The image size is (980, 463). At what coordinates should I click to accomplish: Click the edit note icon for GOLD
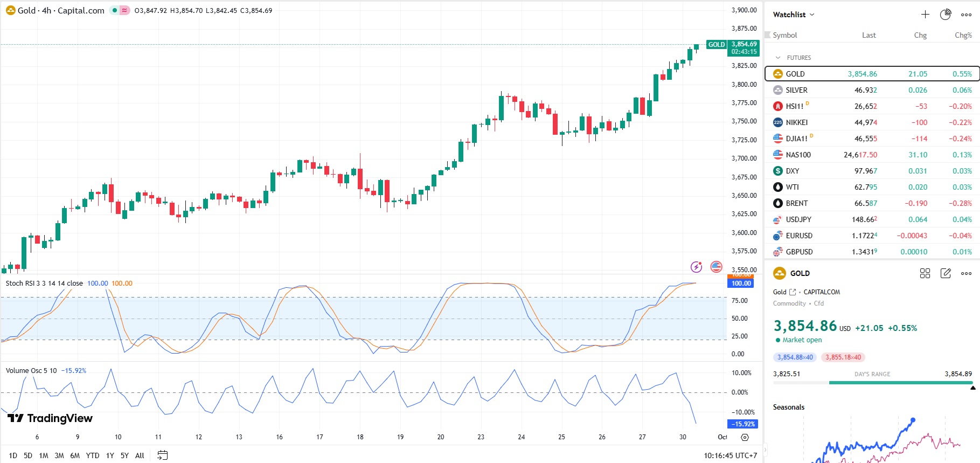pos(946,273)
